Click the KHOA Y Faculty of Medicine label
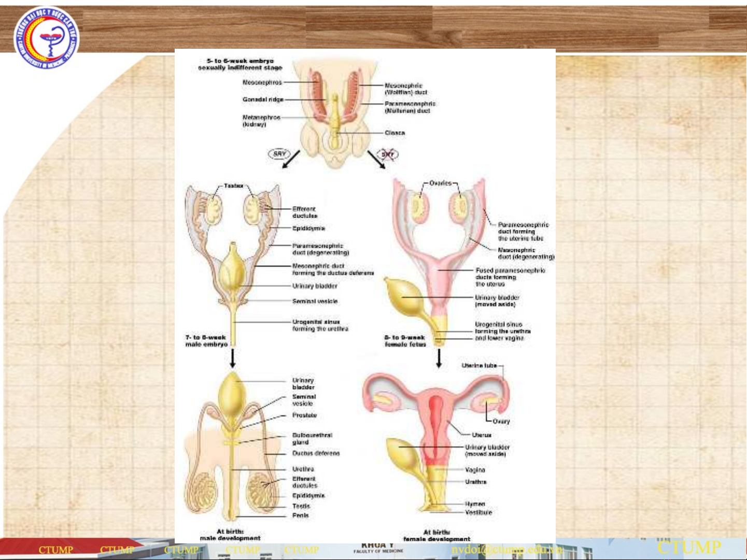Image resolution: width=747 pixels, height=560 pixels. coord(378,548)
